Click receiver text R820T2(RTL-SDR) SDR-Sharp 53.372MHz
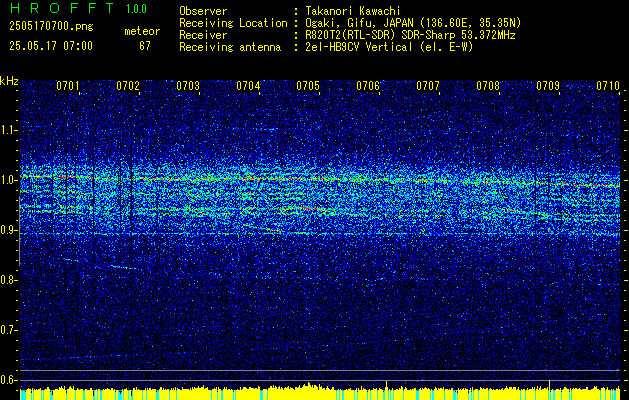The height and width of the screenshot is (400, 629). (409, 35)
